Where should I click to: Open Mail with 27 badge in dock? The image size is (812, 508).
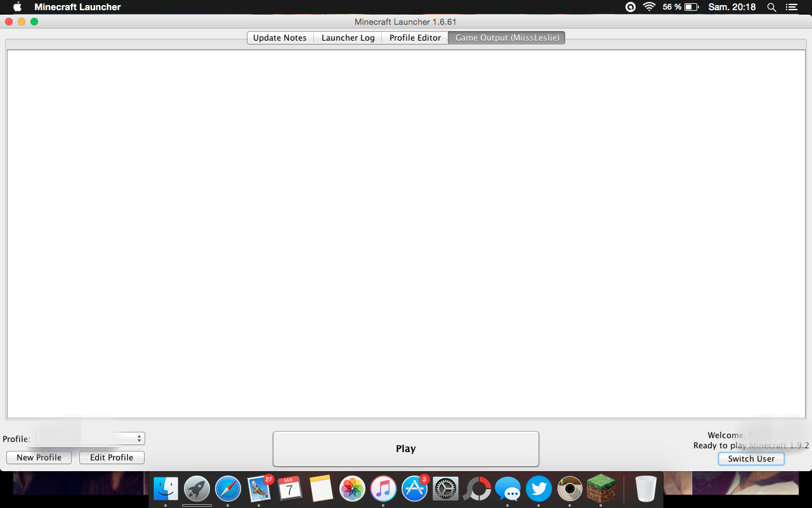(259, 488)
